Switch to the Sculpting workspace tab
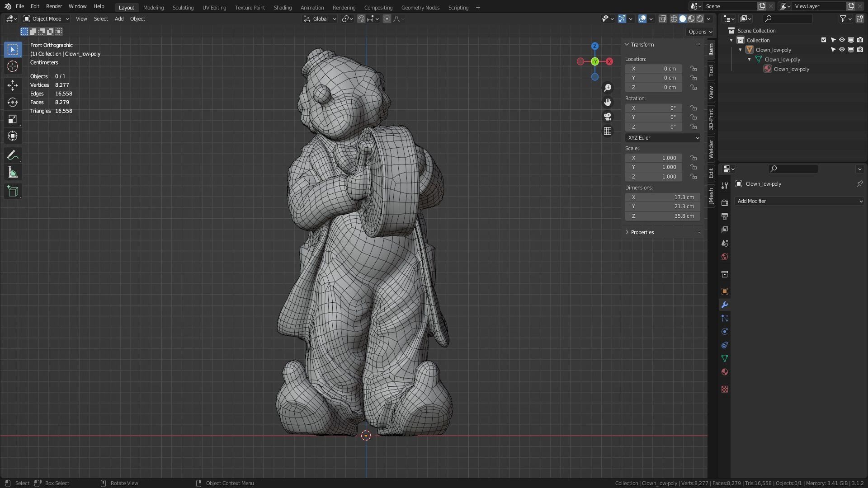This screenshot has width=868, height=488. point(183,8)
